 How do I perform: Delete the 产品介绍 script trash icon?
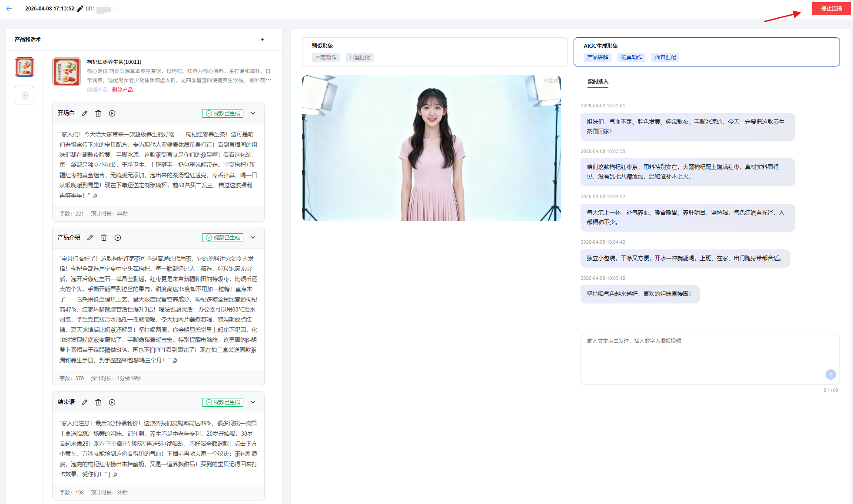104,238
